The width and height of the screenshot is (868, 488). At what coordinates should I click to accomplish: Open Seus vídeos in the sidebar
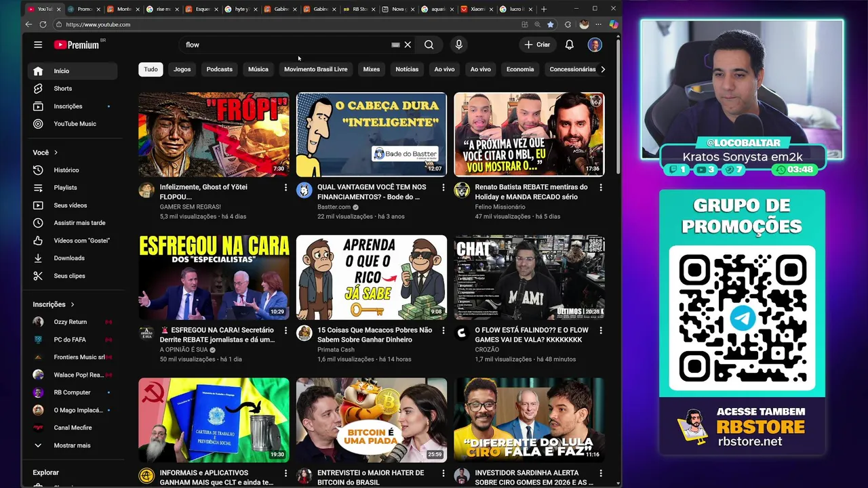pyautogui.click(x=73, y=205)
